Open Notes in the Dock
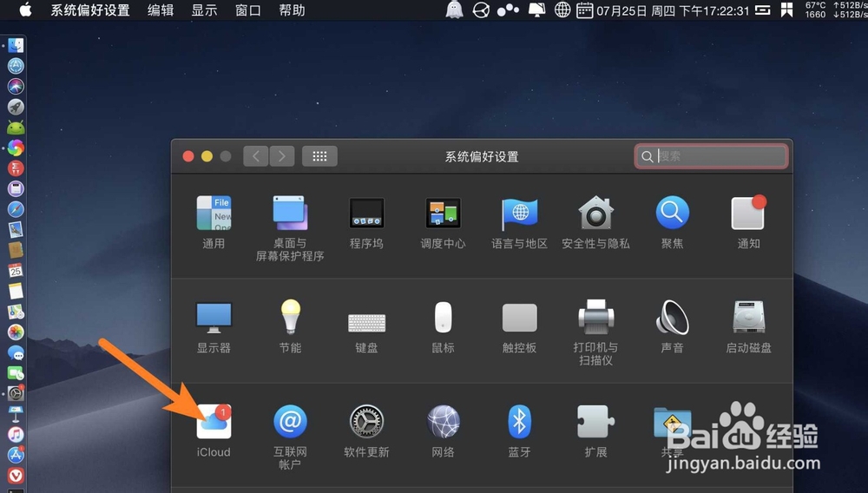 pos(16,291)
